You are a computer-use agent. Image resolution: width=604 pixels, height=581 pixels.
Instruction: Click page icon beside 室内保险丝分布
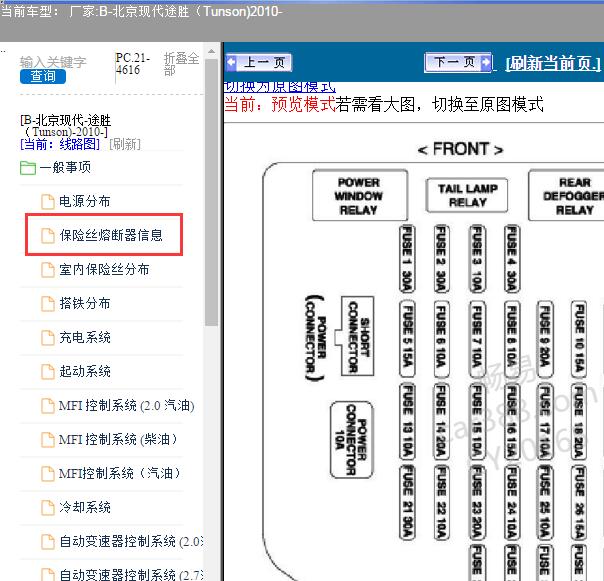[48, 270]
